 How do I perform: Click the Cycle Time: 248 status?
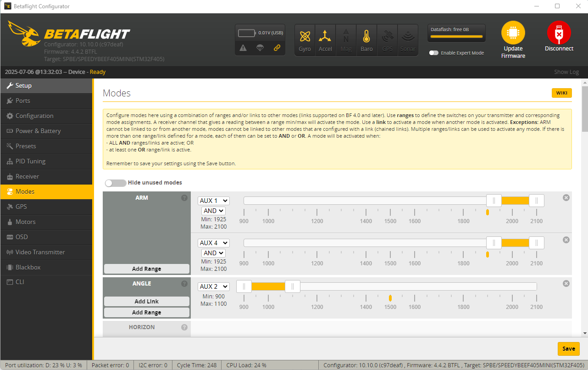point(197,365)
